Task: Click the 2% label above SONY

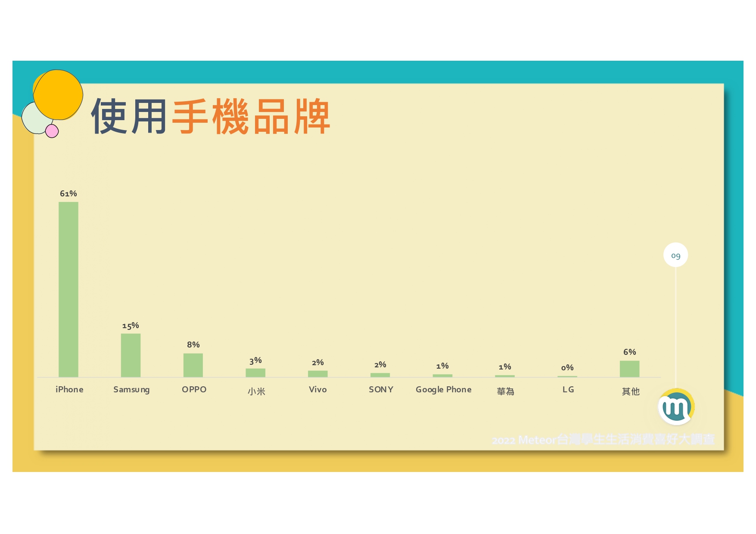Action: (380, 364)
